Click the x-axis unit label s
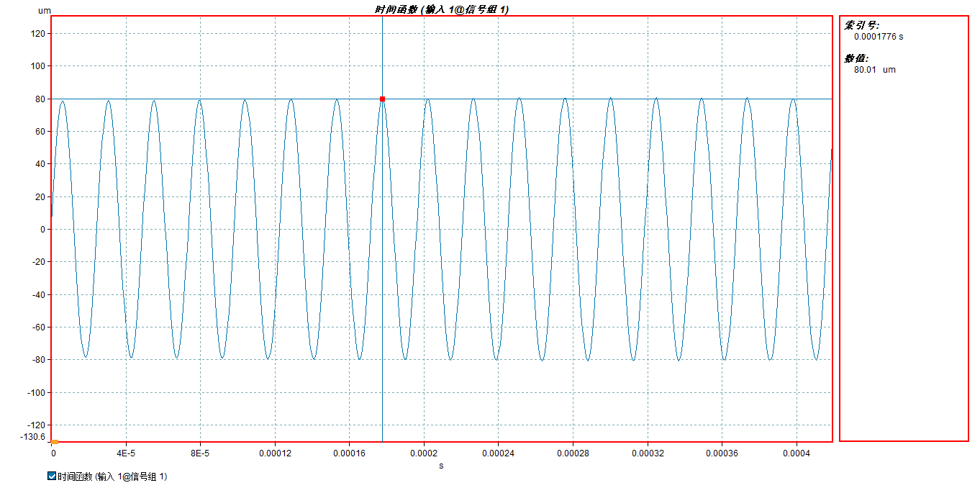The image size is (980, 488). [x=441, y=466]
